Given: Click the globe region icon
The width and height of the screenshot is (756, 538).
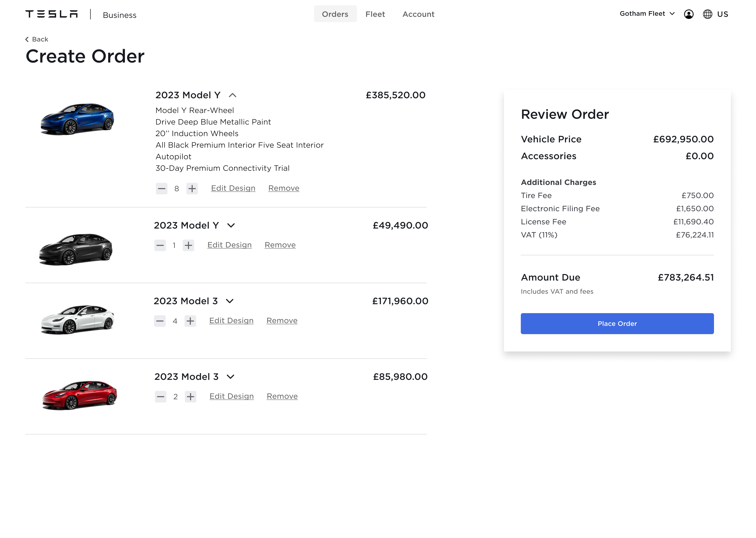Looking at the screenshot, I should 707,14.
